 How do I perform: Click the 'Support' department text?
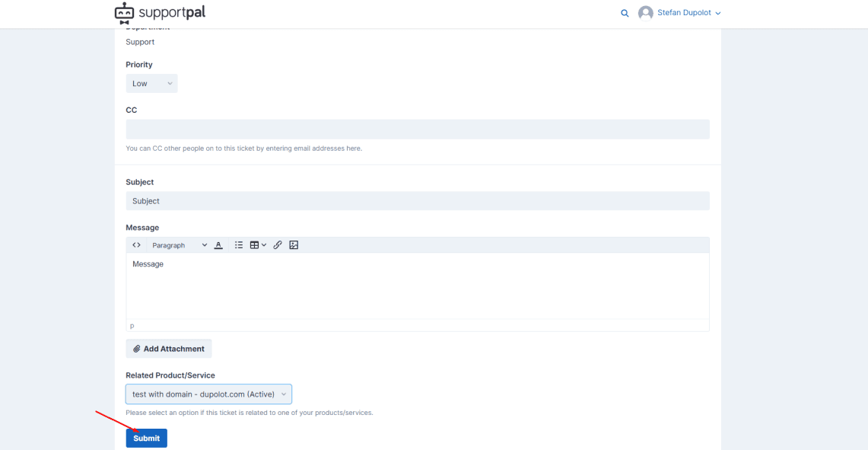140,42
